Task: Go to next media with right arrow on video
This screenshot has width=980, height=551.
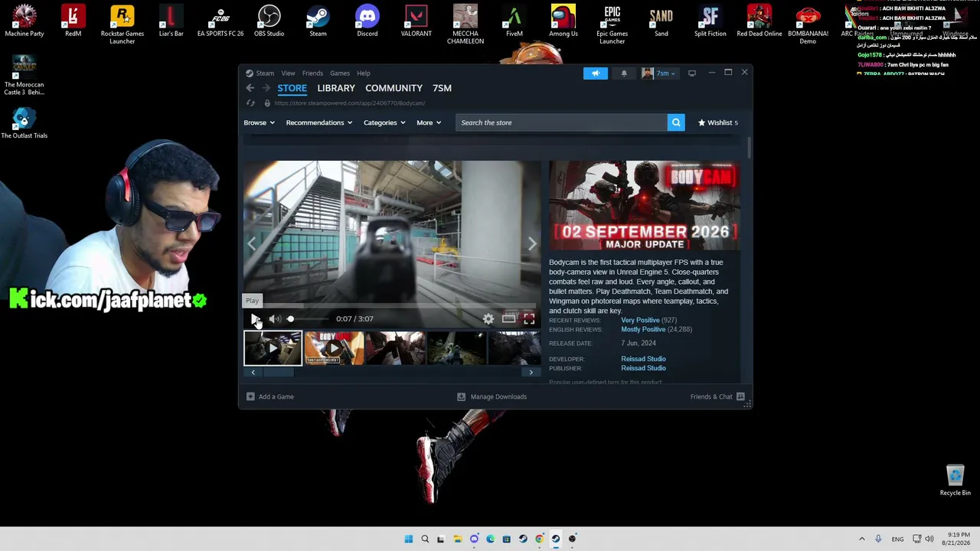Action: click(x=532, y=243)
